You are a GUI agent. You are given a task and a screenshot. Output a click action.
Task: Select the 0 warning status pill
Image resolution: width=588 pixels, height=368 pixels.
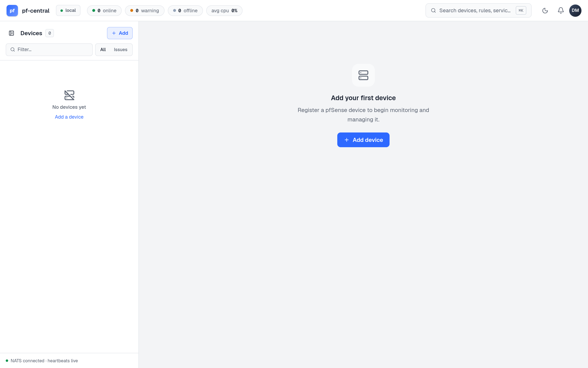[145, 10]
